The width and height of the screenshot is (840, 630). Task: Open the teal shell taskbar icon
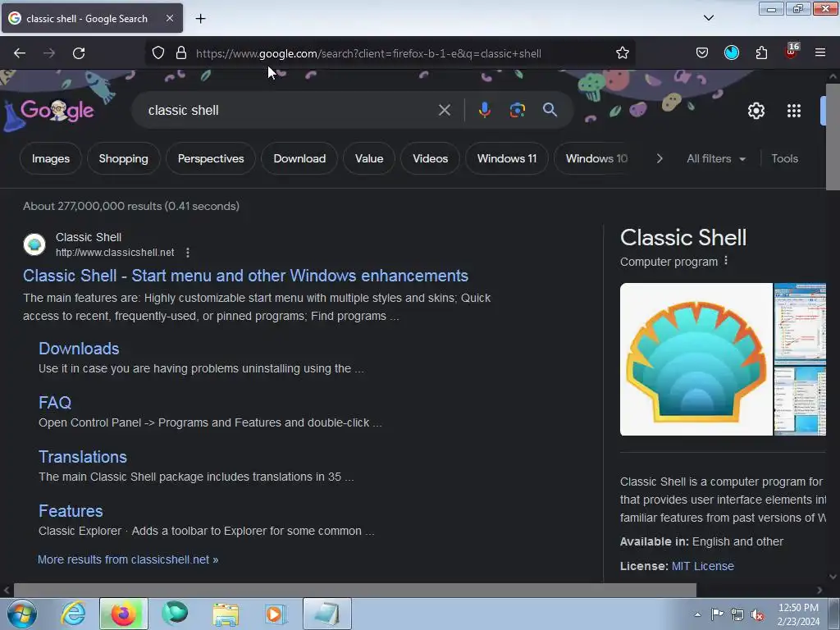click(x=175, y=614)
